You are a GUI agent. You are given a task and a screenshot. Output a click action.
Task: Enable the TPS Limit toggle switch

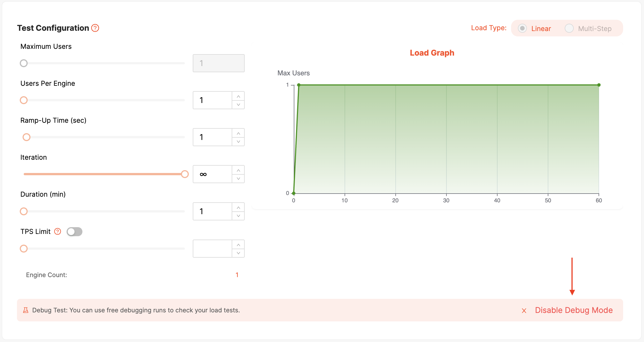point(75,232)
